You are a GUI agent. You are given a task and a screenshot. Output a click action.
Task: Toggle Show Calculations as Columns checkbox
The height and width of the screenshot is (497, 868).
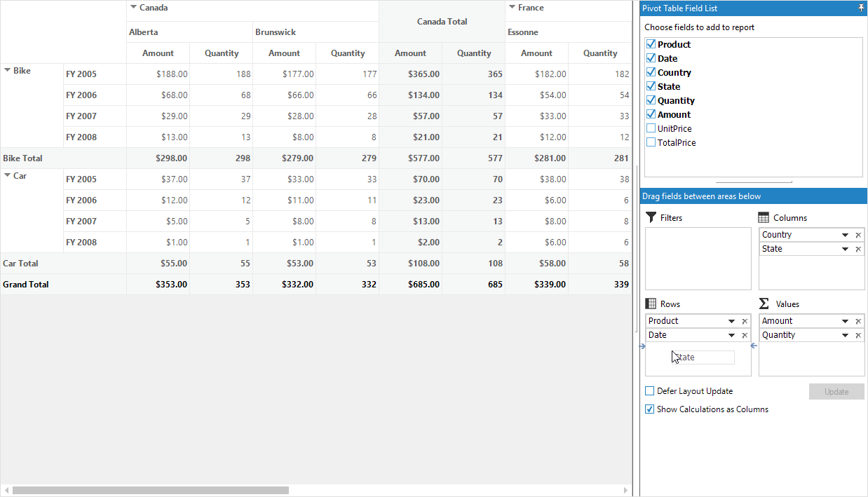tap(649, 409)
